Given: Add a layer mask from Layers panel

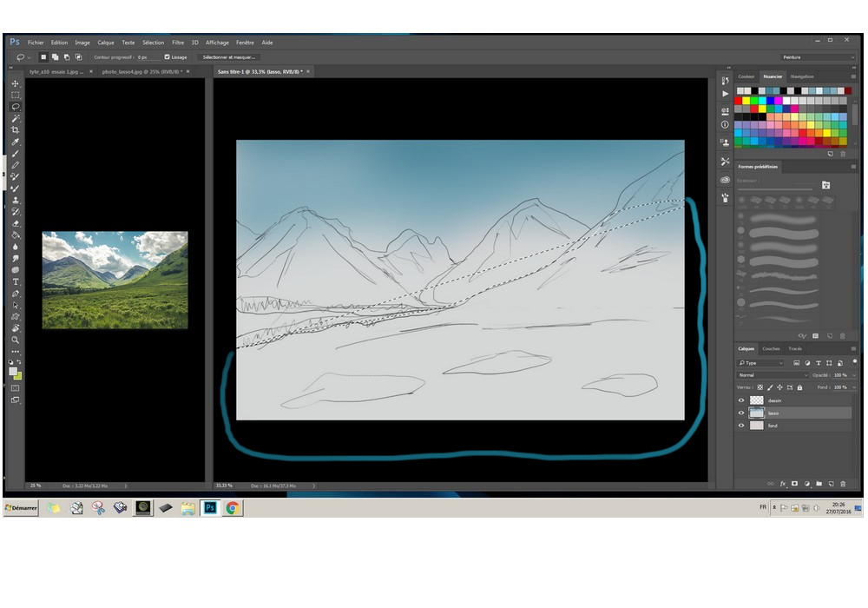Looking at the screenshot, I should pos(794,483).
